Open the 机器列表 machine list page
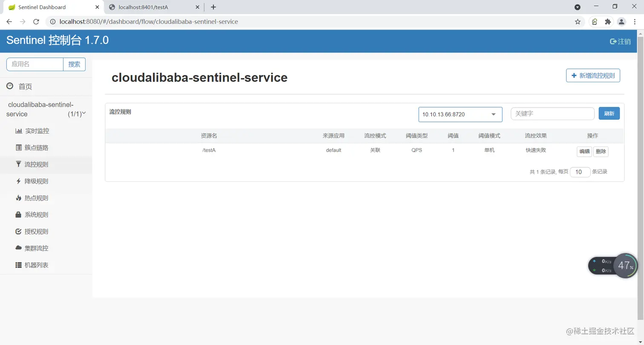This screenshot has width=644, height=345. 36,265
